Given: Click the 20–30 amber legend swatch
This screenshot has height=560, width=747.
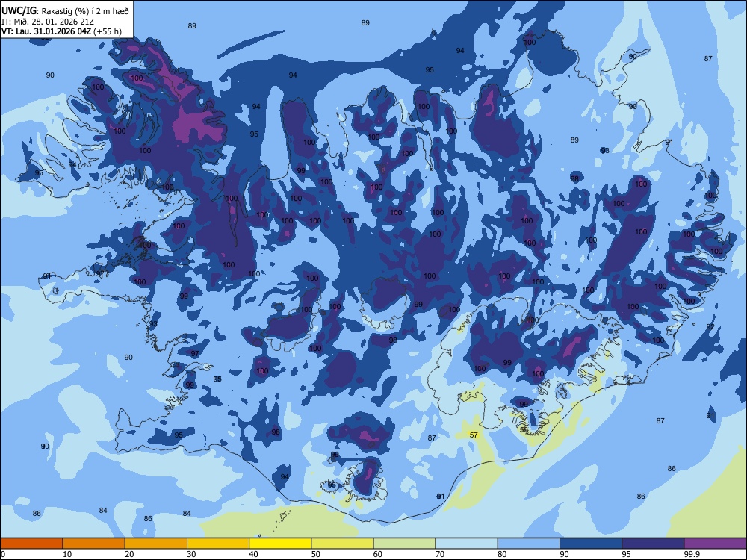Looking at the screenshot, I should pyautogui.click(x=156, y=544).
